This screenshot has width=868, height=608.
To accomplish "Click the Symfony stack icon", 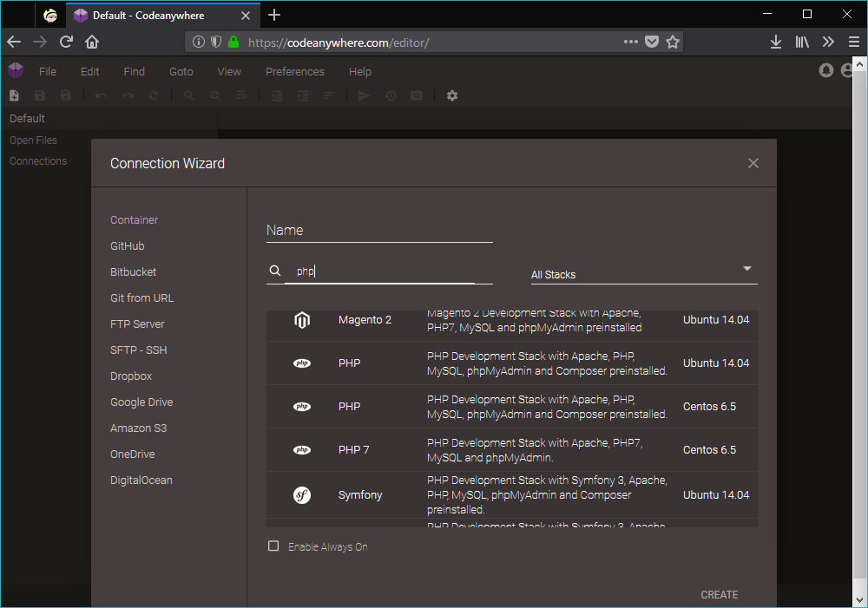I will 301,494.
